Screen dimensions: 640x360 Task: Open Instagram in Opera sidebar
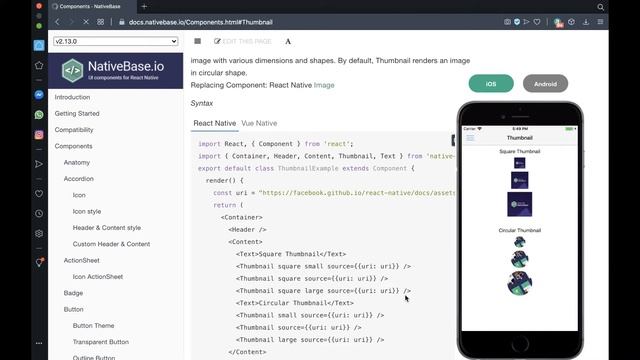(39, 135)
